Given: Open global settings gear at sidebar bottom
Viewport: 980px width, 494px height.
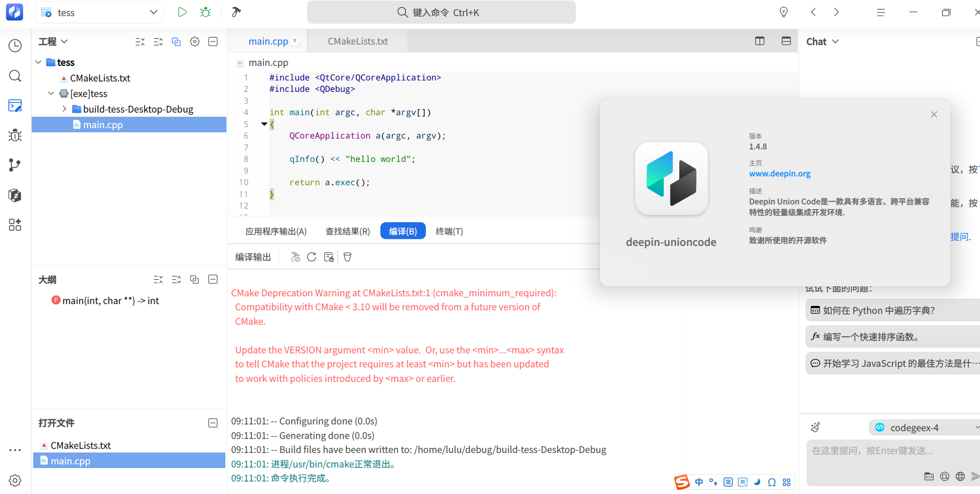Looking at the screenshot, I should tap(15, 480).
